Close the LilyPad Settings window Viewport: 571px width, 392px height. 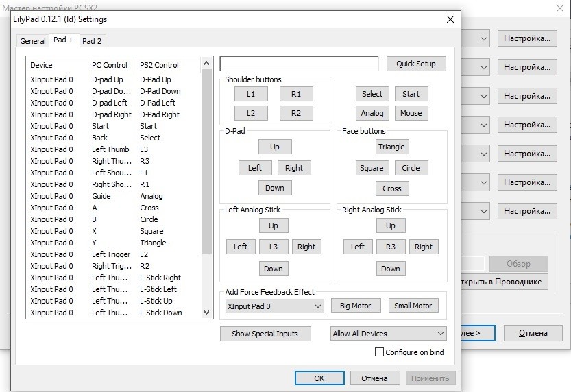pos(450,19)
